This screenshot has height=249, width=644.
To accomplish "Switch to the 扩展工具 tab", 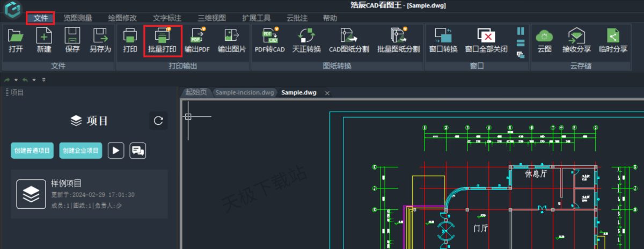I will (256, 18).
